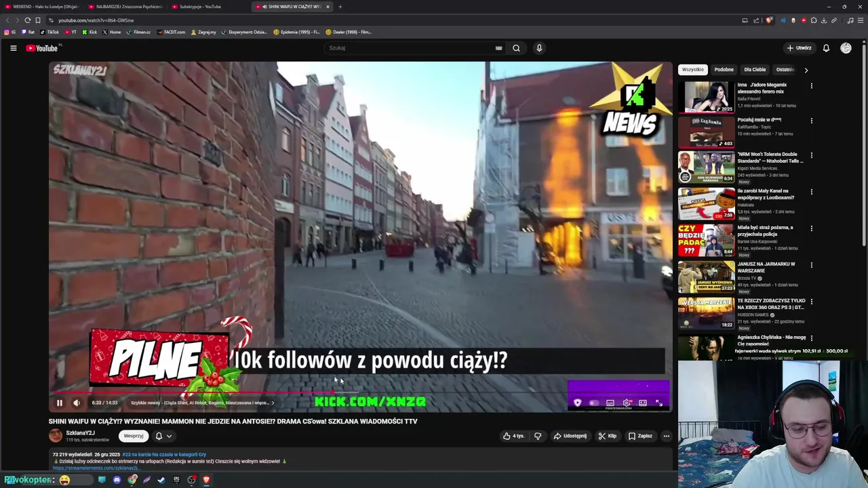Screen dimensions: 868x488
Task: Open Discord from the taskbar
Action: tap(117, 480)
